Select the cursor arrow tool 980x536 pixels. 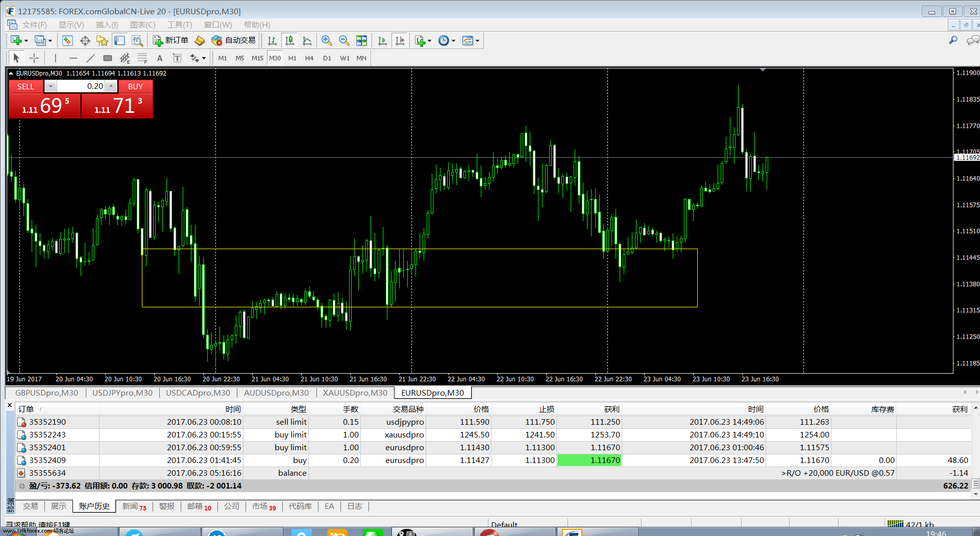pyautogui.click(x=16, y=58)
